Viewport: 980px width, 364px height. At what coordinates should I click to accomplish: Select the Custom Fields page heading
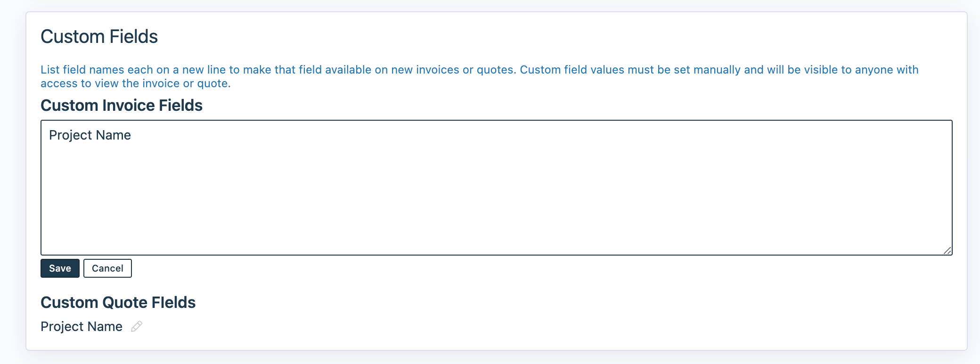tap(99, 36)
